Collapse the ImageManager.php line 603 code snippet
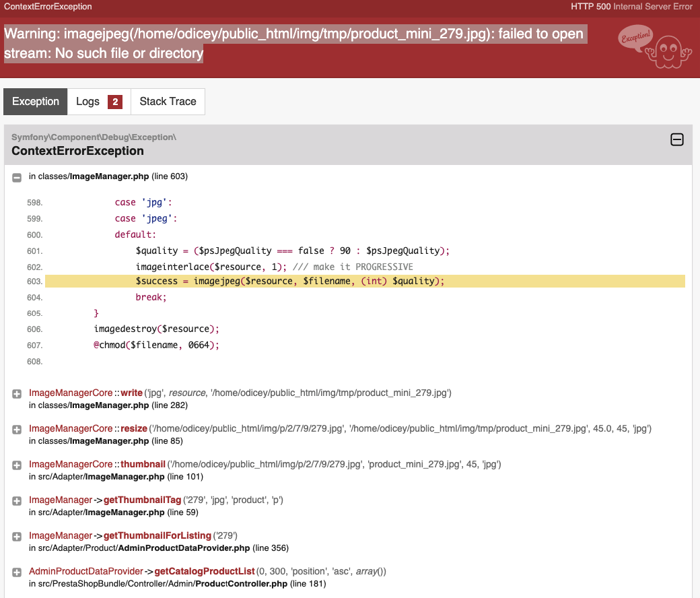The image size is (700, 598). pyautogui.click(x=17, y=177)
